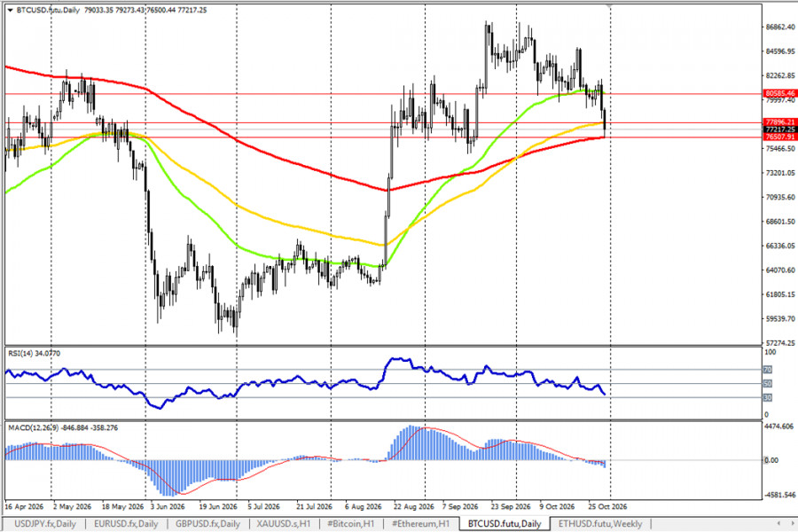798x532 pixels.
Task: Click the RSI level 70 marker
Action: click(768, 370)
